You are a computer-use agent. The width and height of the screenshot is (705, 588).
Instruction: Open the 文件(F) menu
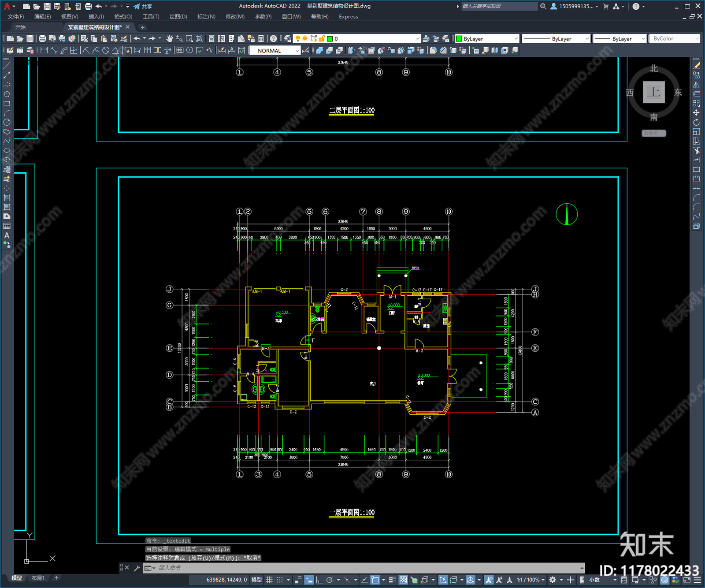click(x=16, y=17)
